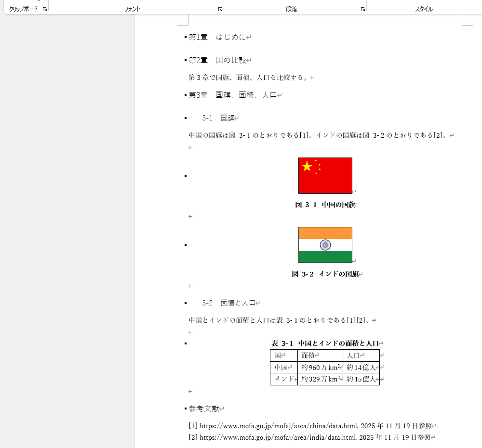
Task: Select the Indian flag image
Action: click(325, 245)
